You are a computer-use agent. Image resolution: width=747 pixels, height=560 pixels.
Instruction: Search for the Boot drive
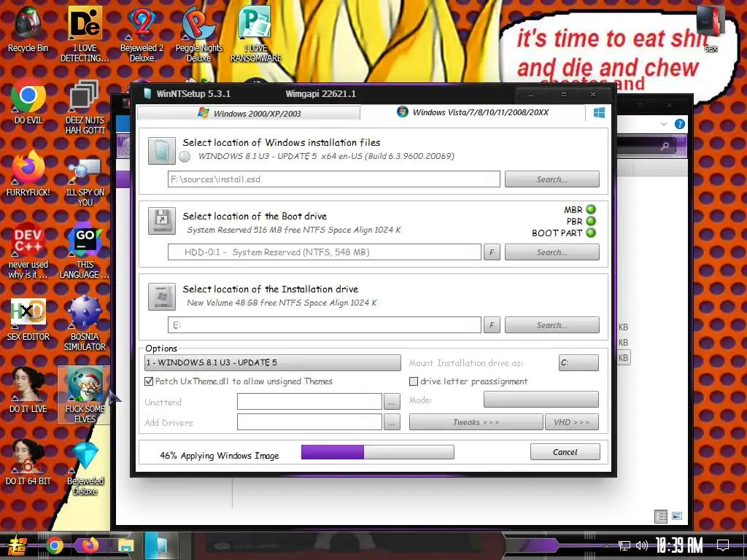tap(551, 252)
